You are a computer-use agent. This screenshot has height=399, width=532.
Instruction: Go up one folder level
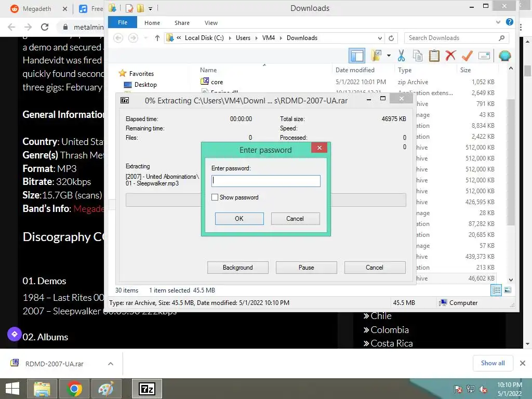[157, 38]
